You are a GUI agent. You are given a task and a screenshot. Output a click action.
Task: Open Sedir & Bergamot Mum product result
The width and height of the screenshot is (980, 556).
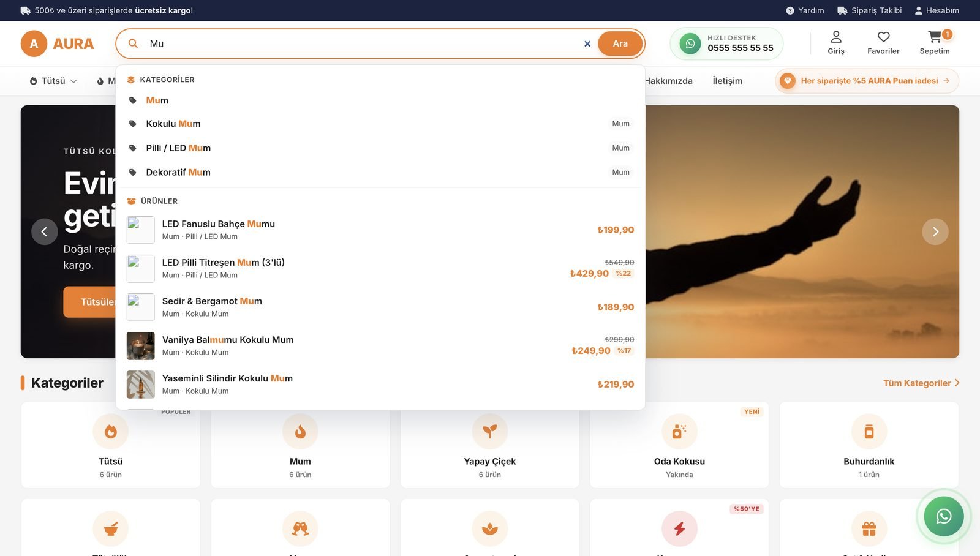click(x=380, y=307)
